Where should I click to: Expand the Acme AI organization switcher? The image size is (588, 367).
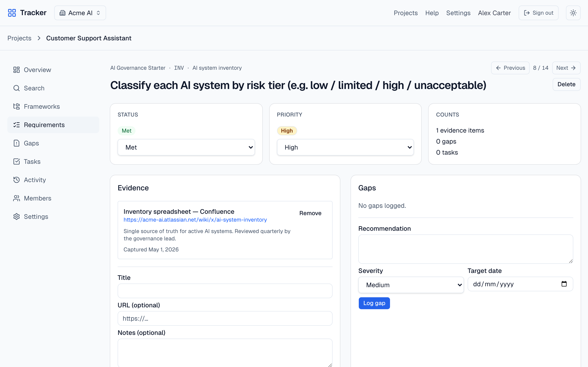pyautogui.click(x=80, y=13)
